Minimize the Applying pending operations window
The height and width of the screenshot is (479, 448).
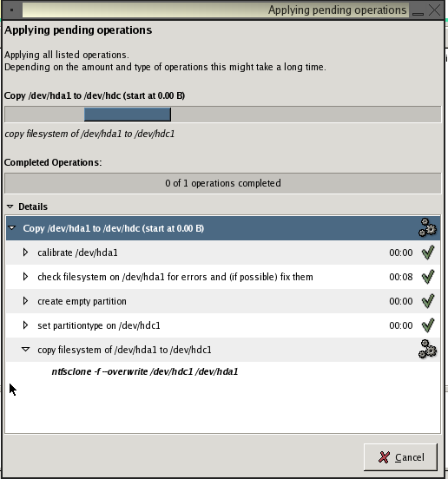point(418,11)
